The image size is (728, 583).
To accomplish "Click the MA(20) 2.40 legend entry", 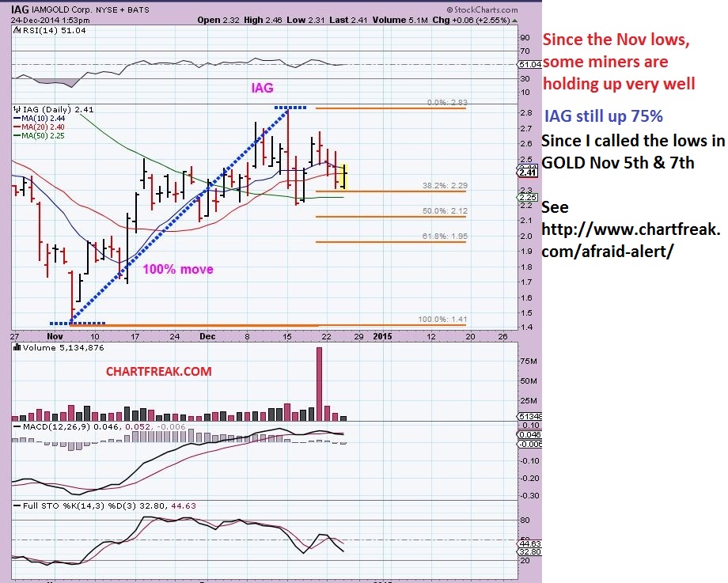I will point(40,127).
